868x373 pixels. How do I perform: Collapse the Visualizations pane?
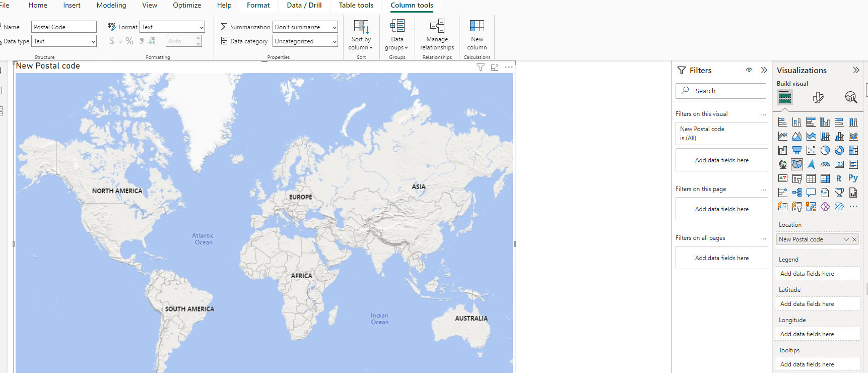coord(856,70)
